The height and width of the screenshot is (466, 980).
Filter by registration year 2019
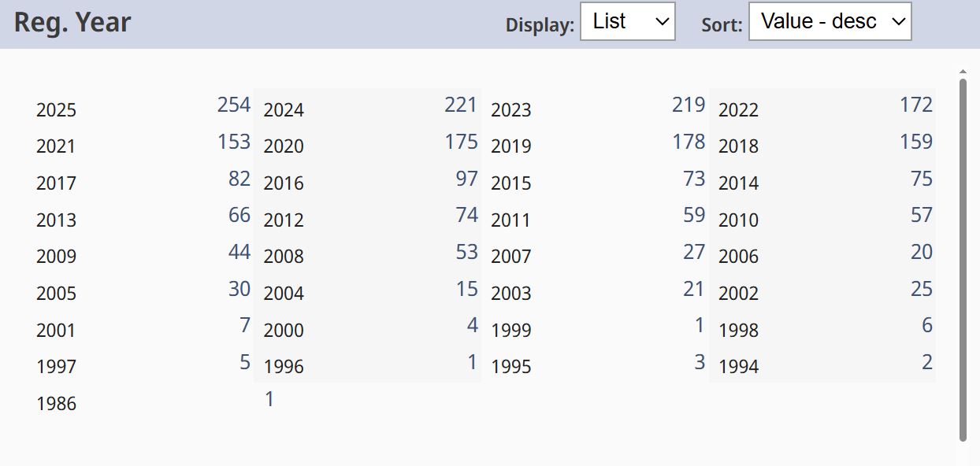click(511, 146)
